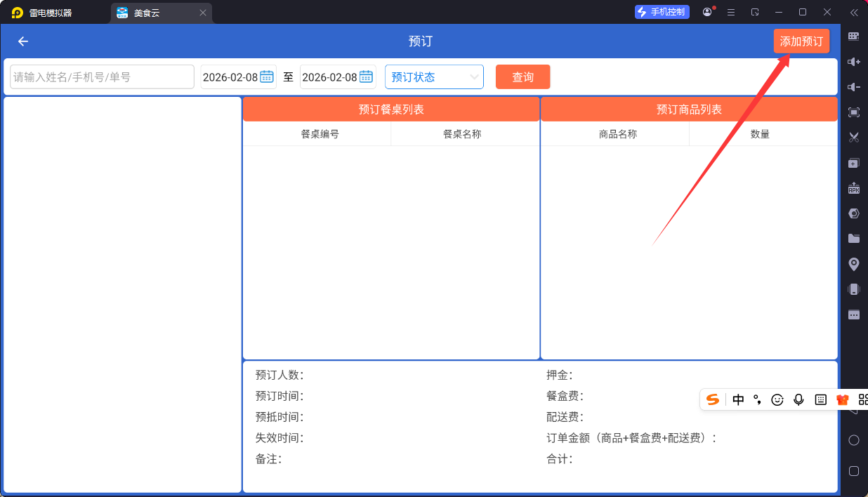This screenshot has width=868, height=497.
Task: Expand the 预订状态 dropdown
Action: 434,77
